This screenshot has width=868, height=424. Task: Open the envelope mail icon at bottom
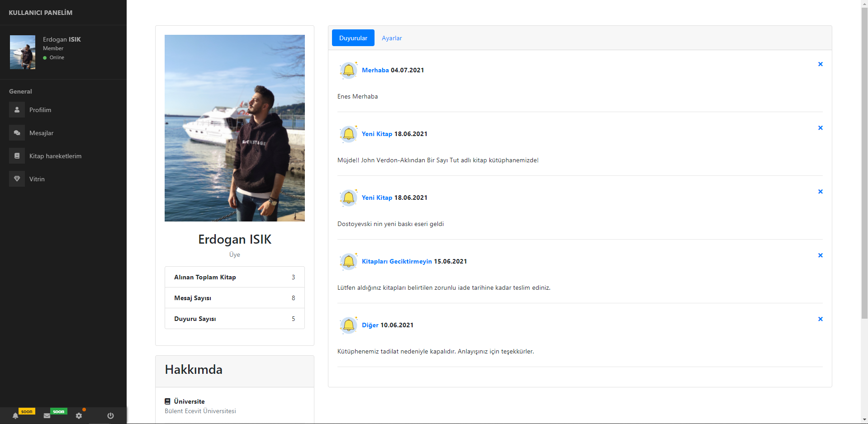tap(47, 415)
